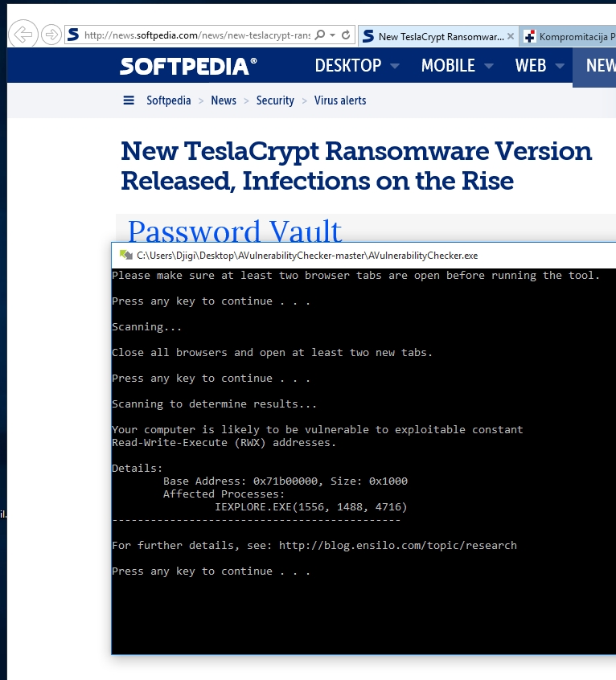
Task: Click the 'Scanning...' console line
Action: click(x=146, y=327)
